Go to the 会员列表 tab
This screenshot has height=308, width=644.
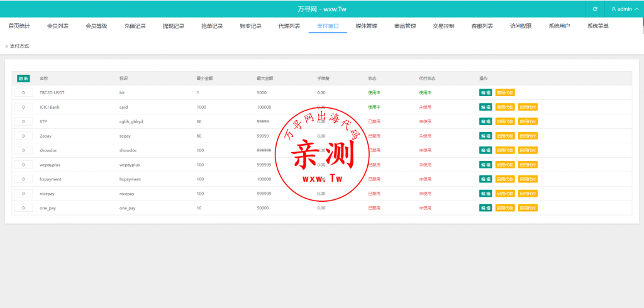pyautogui.click(x=58, y=26)
